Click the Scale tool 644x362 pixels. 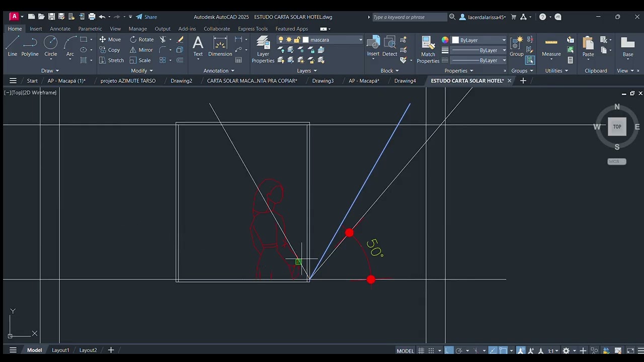140,60
